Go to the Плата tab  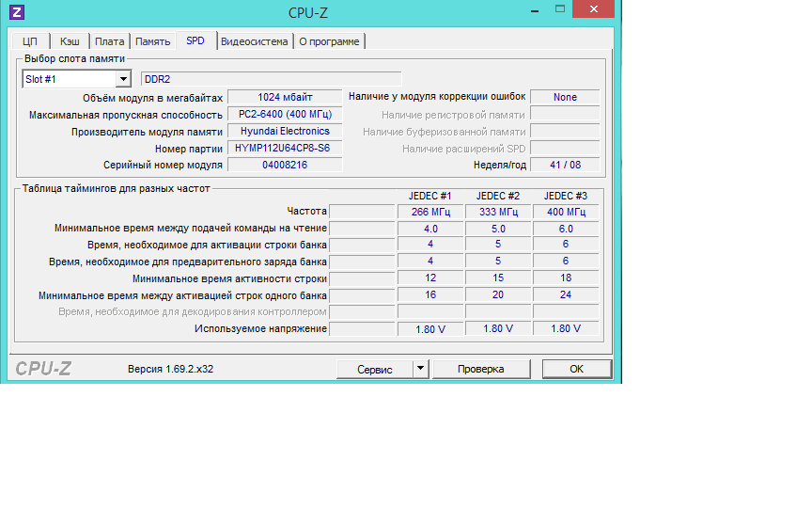109,41
